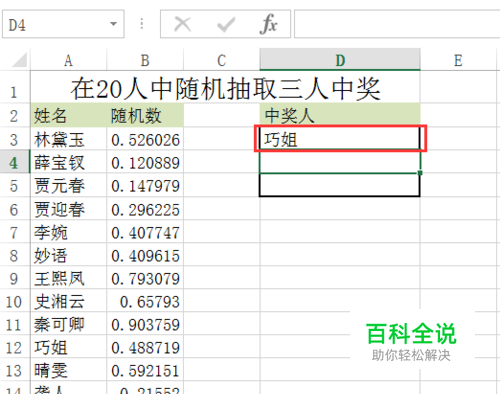This screenshot has width=500, height=394.
Task: Select cell with value 0.409615
Action: coord(145,255)
